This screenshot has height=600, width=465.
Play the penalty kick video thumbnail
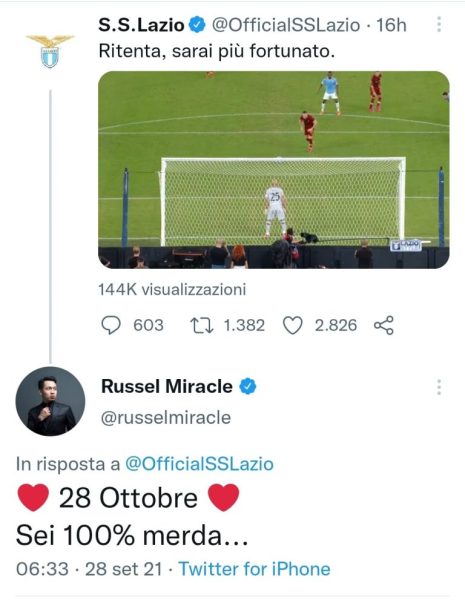pyautogui.click(x=274, y=170)
